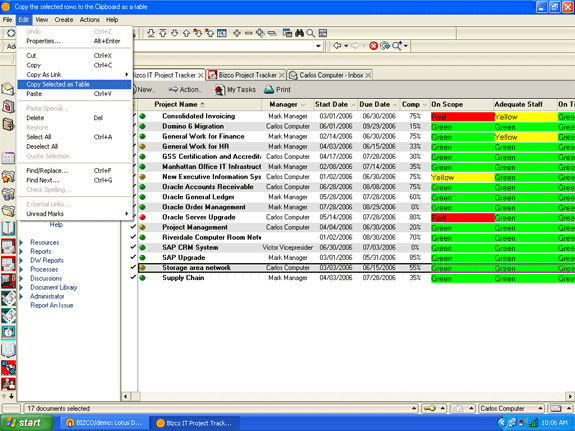Close the Carlos Computer Inbox tab
Viewport: 575px width, 431px height.
point(368,75)
